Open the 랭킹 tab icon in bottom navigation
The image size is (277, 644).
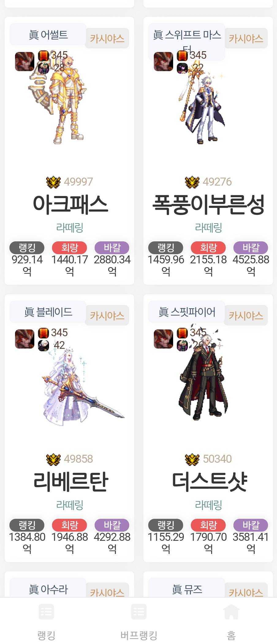[46, 612]
